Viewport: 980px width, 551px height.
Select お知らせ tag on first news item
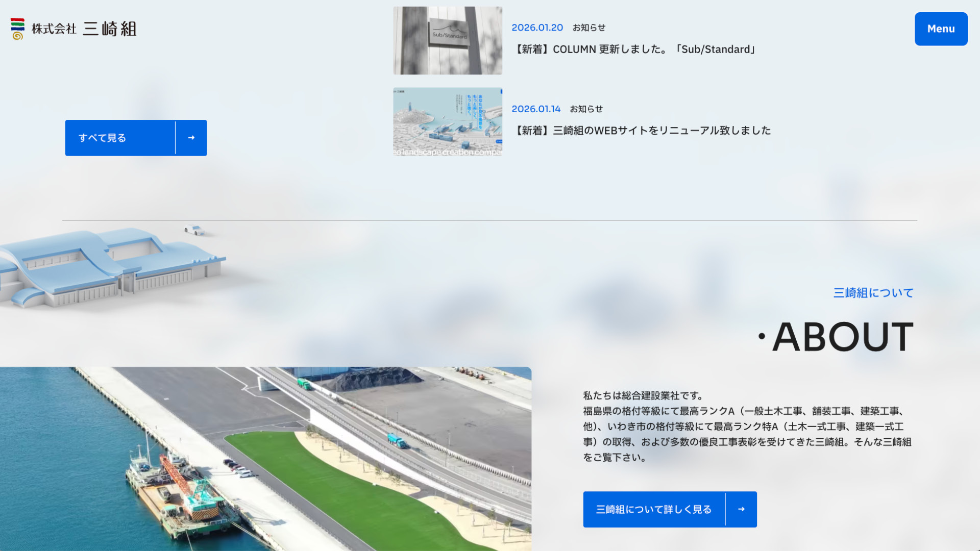589,28
